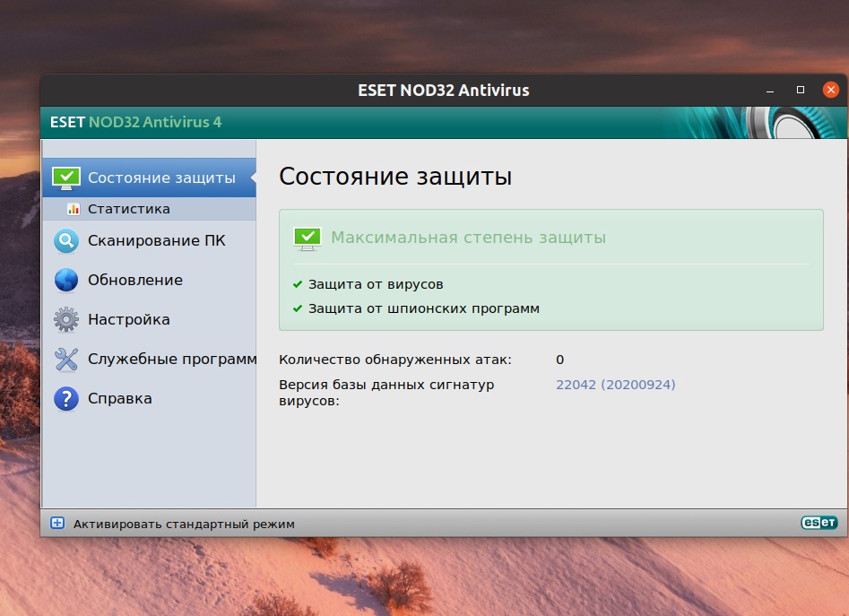Screen dimensions: 849x616
Task: Click the 'Защита от вирусов' status line
Action: 376,284
